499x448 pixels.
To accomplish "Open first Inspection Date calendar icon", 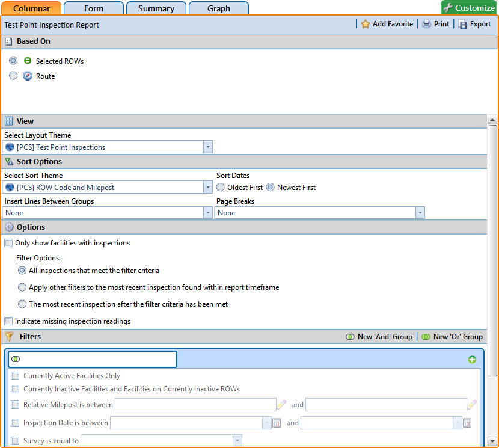I will (277, 423).
